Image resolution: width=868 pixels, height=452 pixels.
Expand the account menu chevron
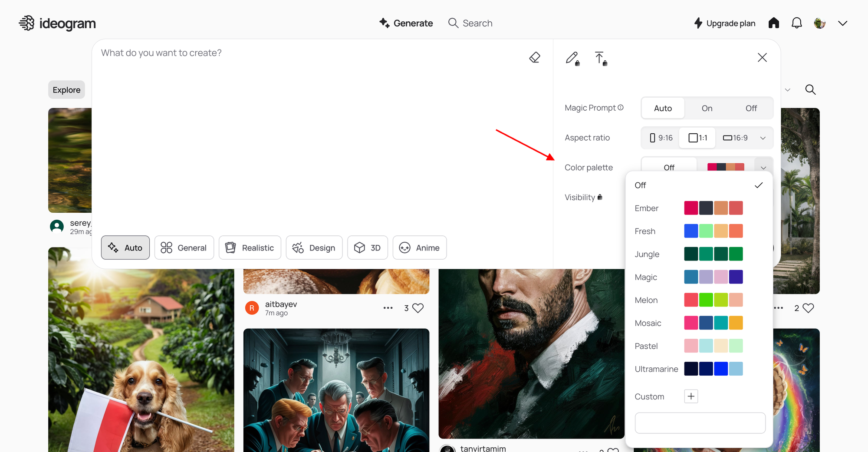[x=843, y=23]
